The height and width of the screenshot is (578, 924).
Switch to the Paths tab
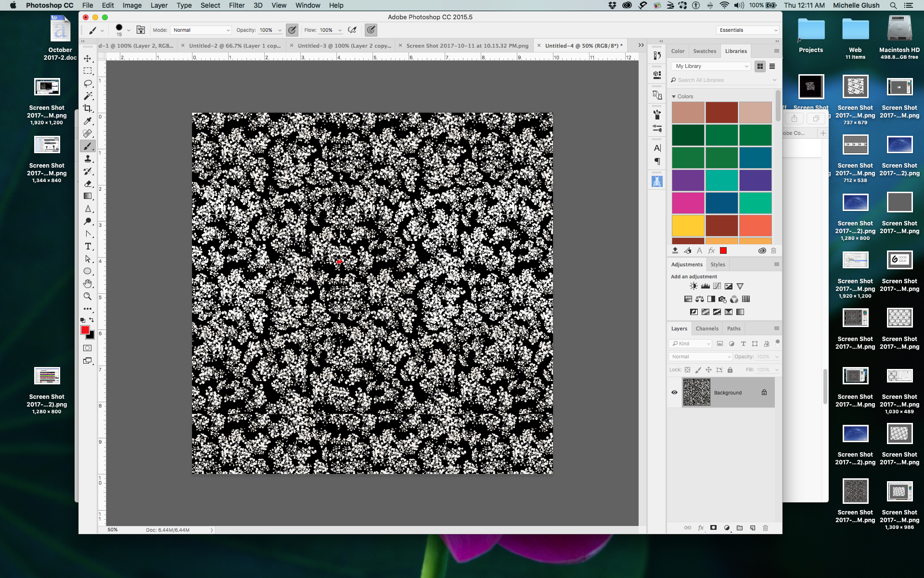[x=734, y=328]
